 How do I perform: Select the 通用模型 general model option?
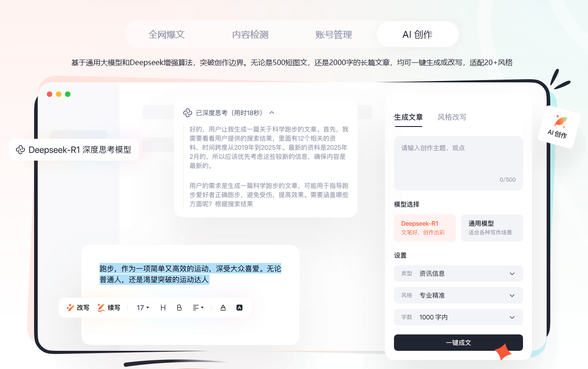(x=492, y=228)
